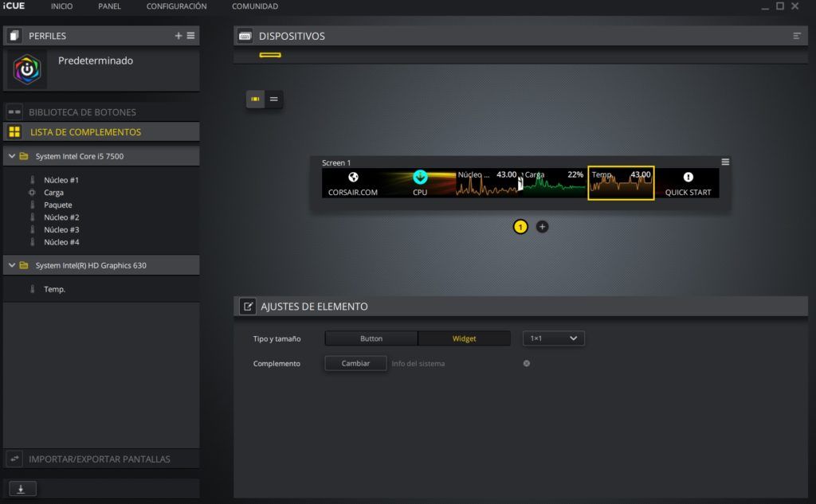Open the INICIO menu
This screenshot has width=816, height=504.
(62, 6)
